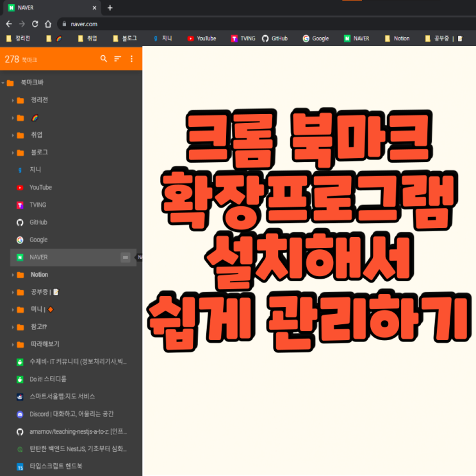This screenshot has width=476, height=476.
Task: Expand the rainbow emoji folder in sidebar
Action: [x=13, y=118]
